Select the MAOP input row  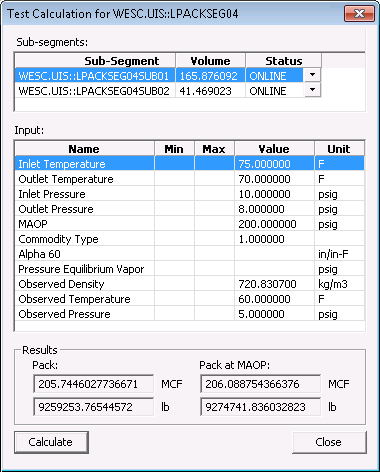(190, 224)
